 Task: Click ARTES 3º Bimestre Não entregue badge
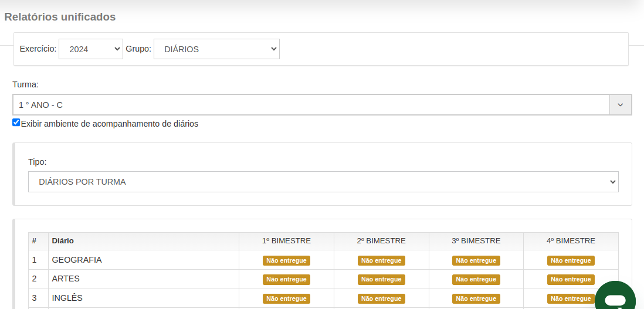[x=476, y=280]
